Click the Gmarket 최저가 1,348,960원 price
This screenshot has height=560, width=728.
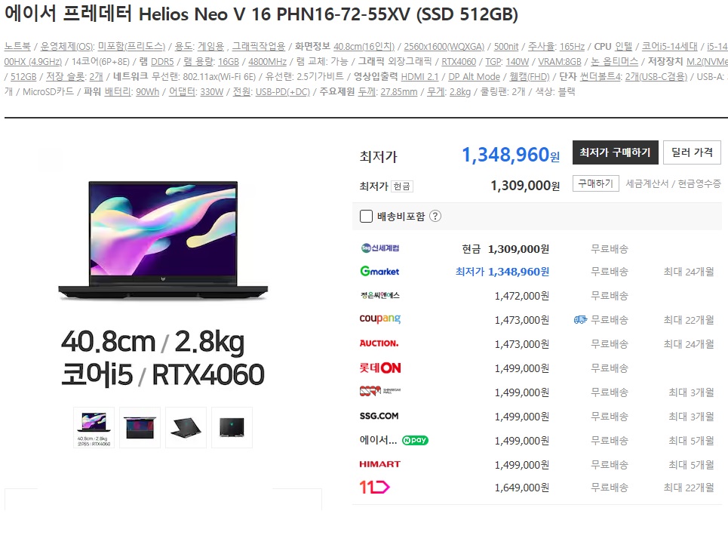pos(502,272)
